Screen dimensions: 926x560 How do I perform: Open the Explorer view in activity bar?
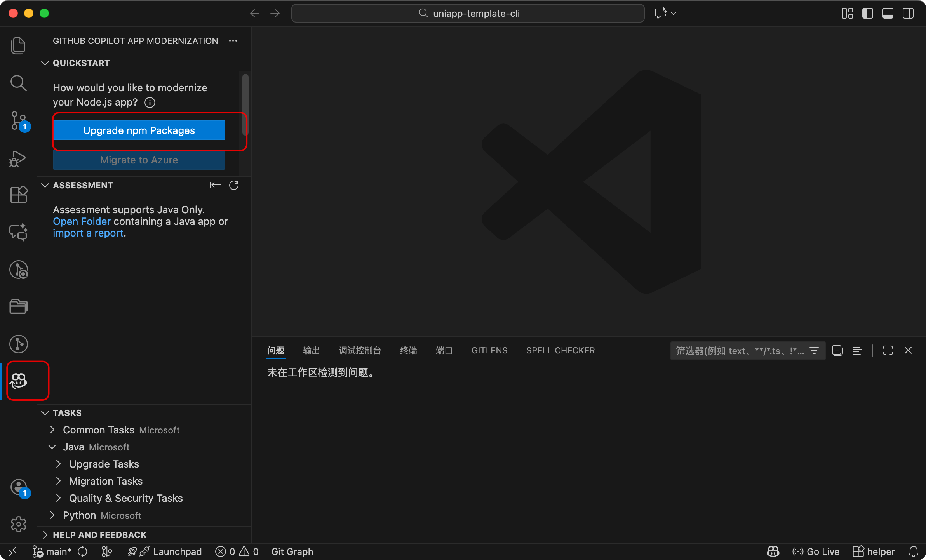click(x=18, y=46)
